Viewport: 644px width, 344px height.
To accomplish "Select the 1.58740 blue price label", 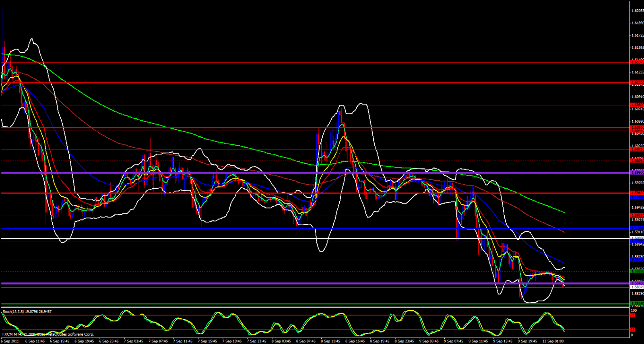I will (x=637, y=260).
